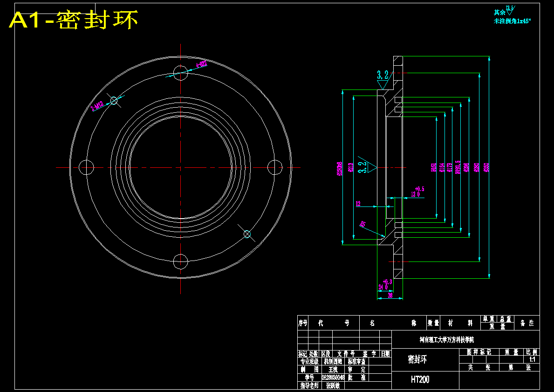Viewport: 554px width, 392px height.
Task: Click the '指导老师' label cell
Action: point(309,385)
